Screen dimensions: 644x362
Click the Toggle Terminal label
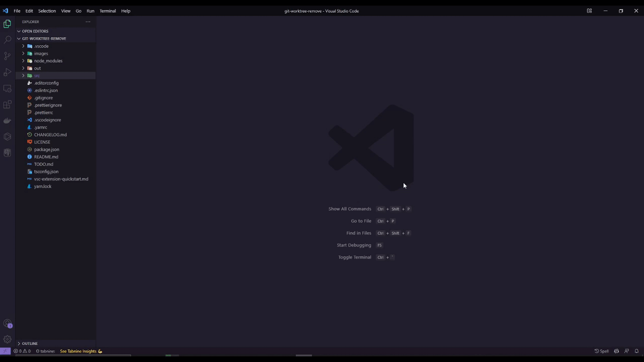click(355, 257)
